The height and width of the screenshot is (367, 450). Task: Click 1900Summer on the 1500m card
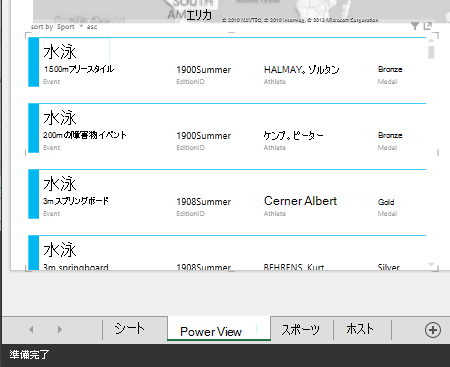[x=204, y=70]
